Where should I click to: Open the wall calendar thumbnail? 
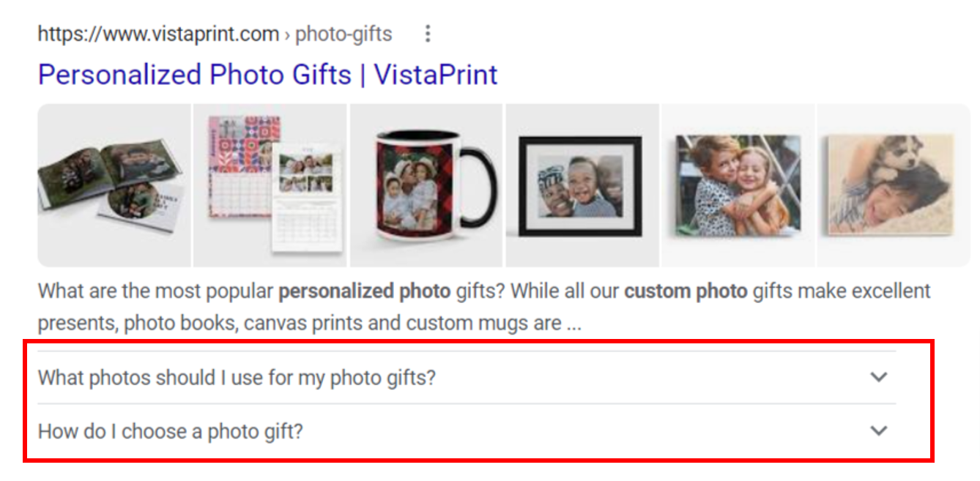(x=271, y=184)
